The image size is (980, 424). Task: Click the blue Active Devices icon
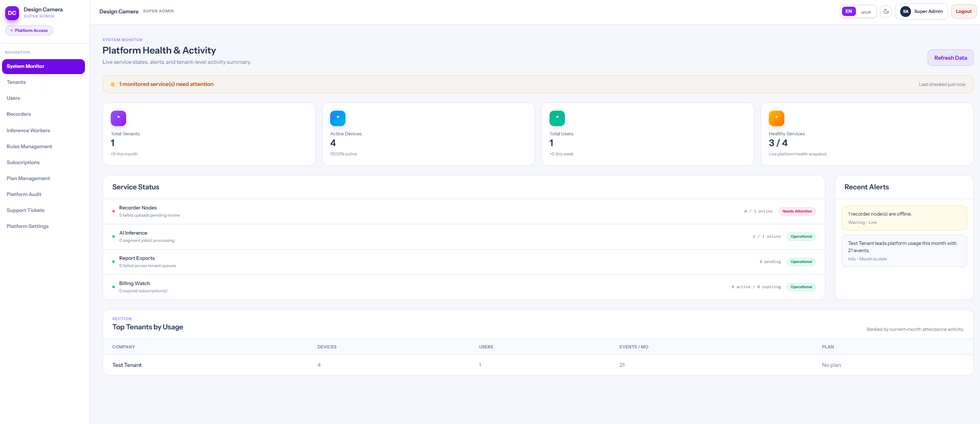coord(338,118)
